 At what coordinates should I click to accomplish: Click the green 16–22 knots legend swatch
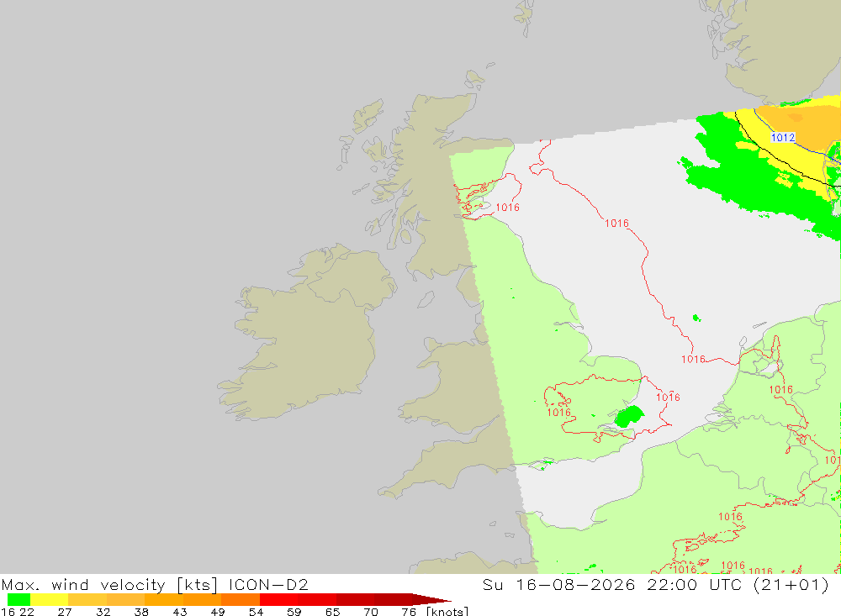(19, 599)
